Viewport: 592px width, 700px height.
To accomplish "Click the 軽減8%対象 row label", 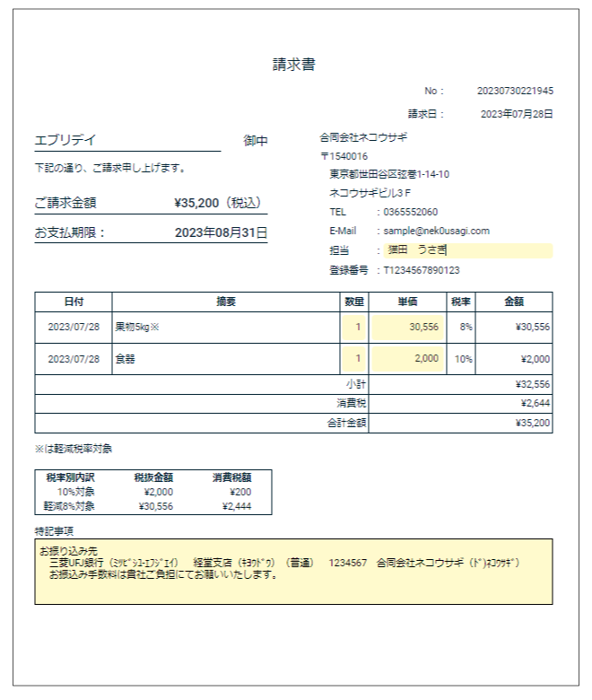I will click(69, 506).
